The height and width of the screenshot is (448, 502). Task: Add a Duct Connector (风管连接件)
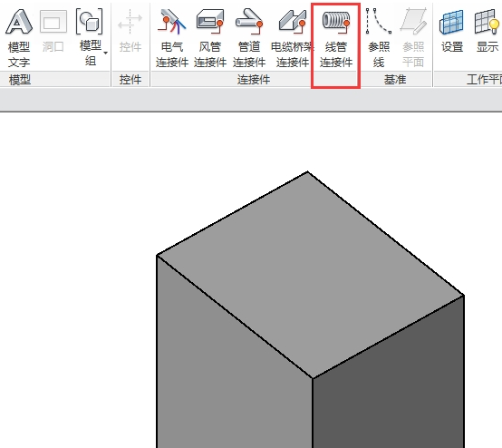210,38
